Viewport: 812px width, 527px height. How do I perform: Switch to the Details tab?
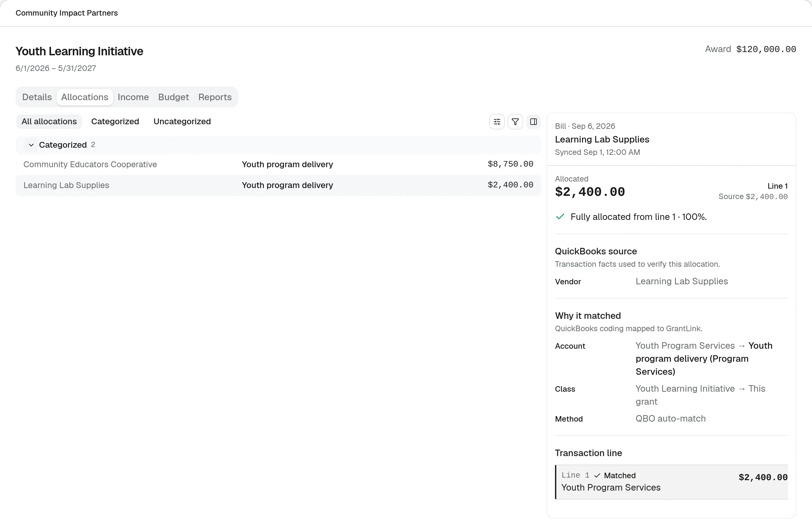(x=37, y=97)
